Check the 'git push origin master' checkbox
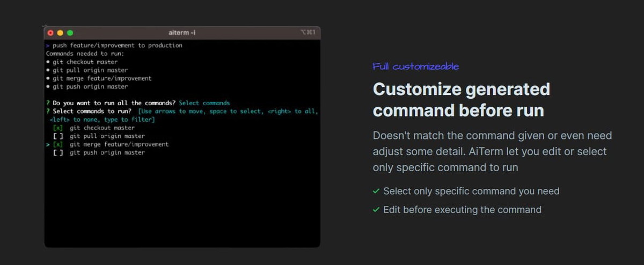The image size is (644, 265). coord(58,152)
